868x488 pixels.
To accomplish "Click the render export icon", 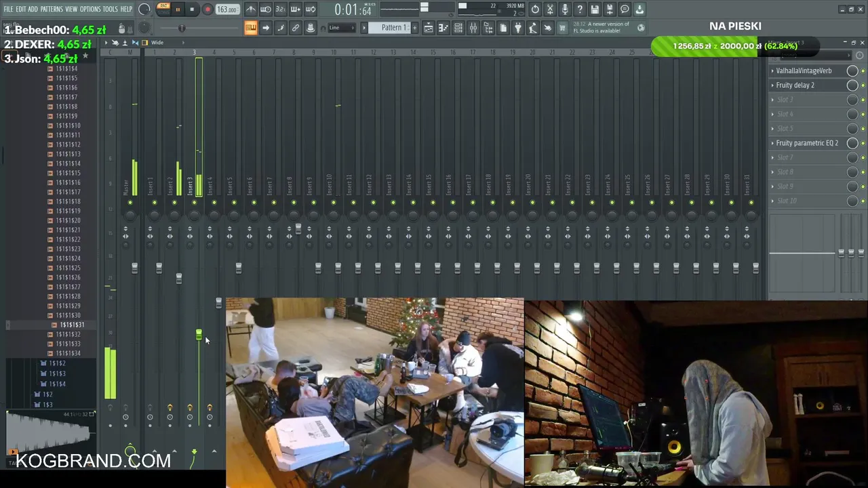I will click(x=610, y=9).
